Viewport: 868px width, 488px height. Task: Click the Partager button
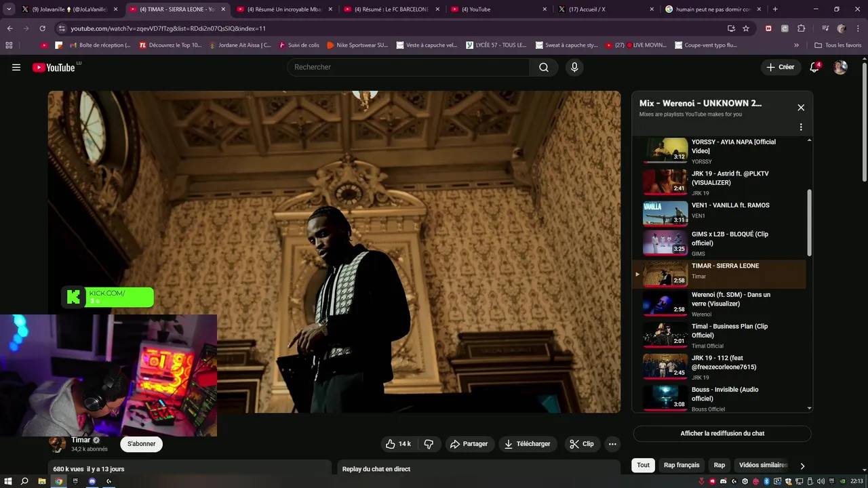469,444
